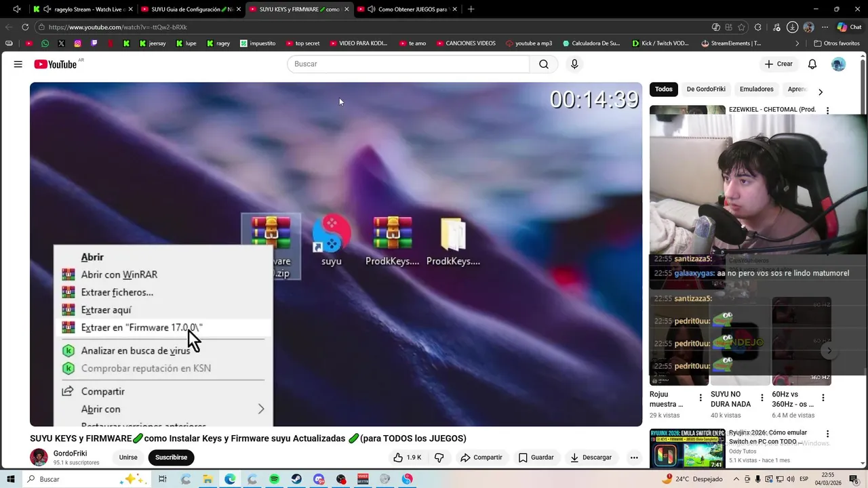Screen dimensions: 868x488
Task: Focus the browser address bar URL
Action: pos(117,27)
